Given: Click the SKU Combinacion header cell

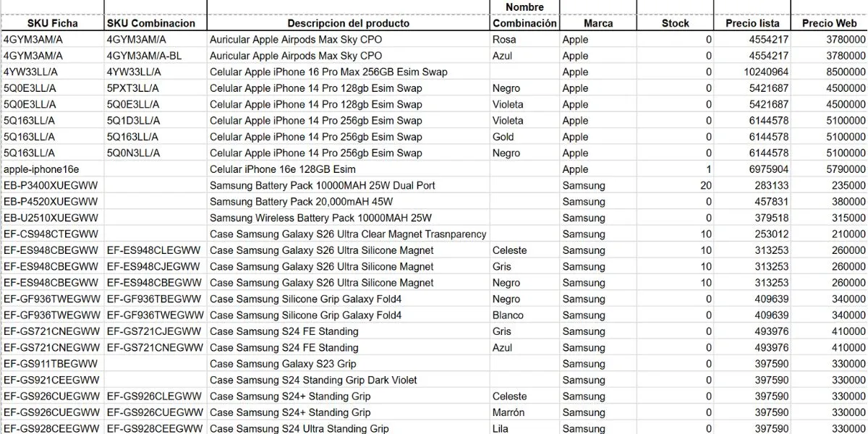Looking at the screenshot, I should [156, 23].
